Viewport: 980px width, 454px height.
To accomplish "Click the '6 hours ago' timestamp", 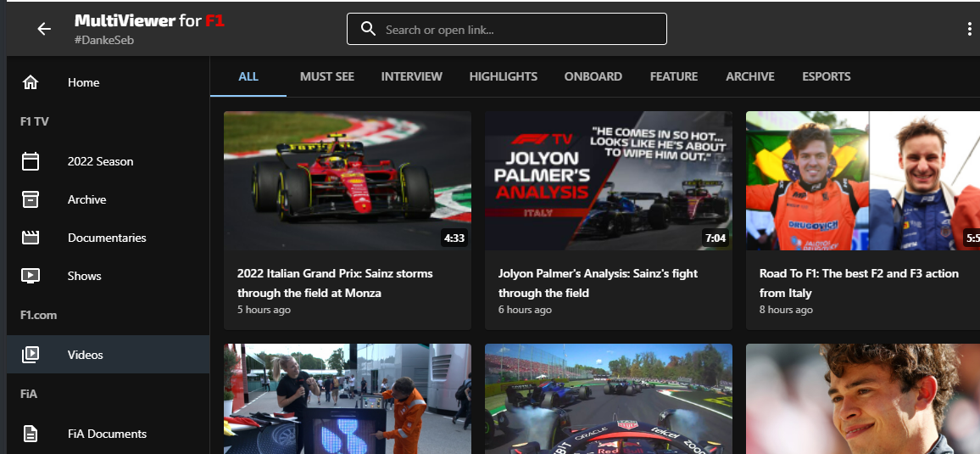I will point(525,310).
